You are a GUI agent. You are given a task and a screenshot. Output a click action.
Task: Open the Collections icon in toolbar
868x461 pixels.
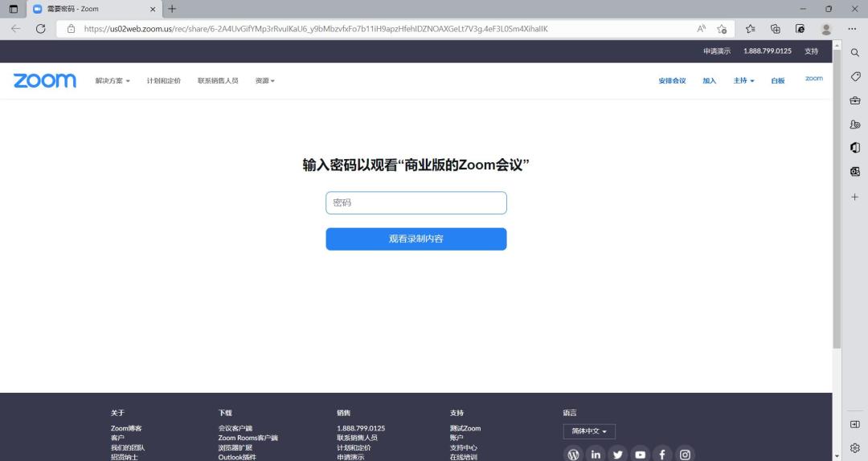click(x=775, y=29)
